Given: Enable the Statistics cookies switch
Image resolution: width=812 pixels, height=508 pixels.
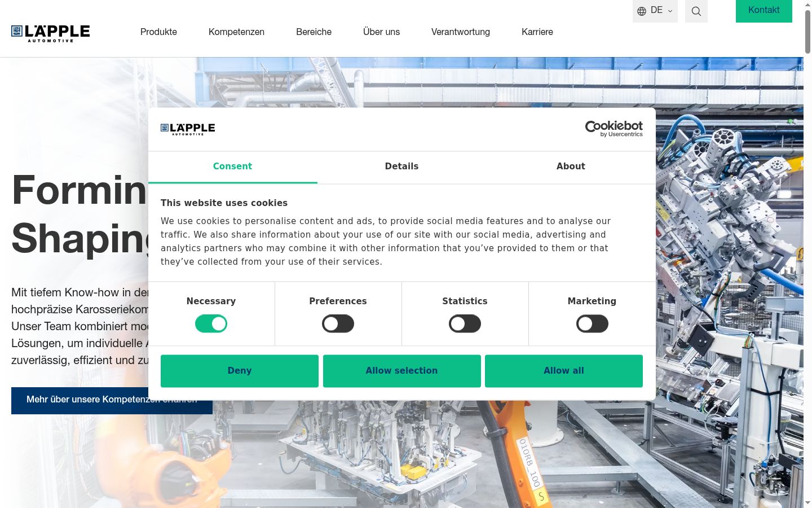Looking at the screenshot, I should 465,323.
